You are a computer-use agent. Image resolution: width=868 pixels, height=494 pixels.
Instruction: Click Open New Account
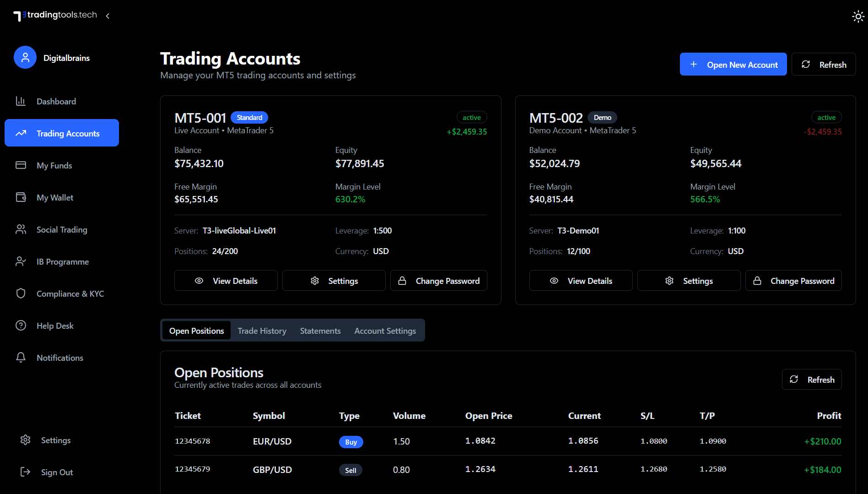point(733,64)
